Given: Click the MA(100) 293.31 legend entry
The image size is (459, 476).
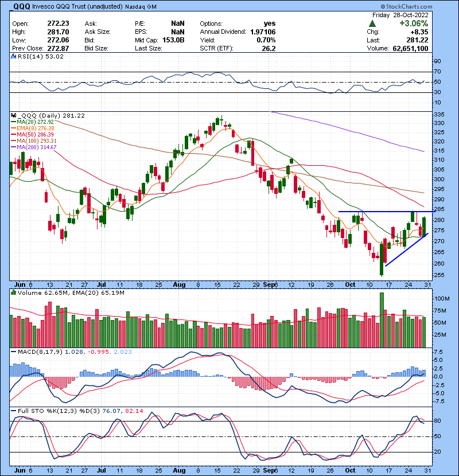Looking at the screenshot, I should [34, 141].
